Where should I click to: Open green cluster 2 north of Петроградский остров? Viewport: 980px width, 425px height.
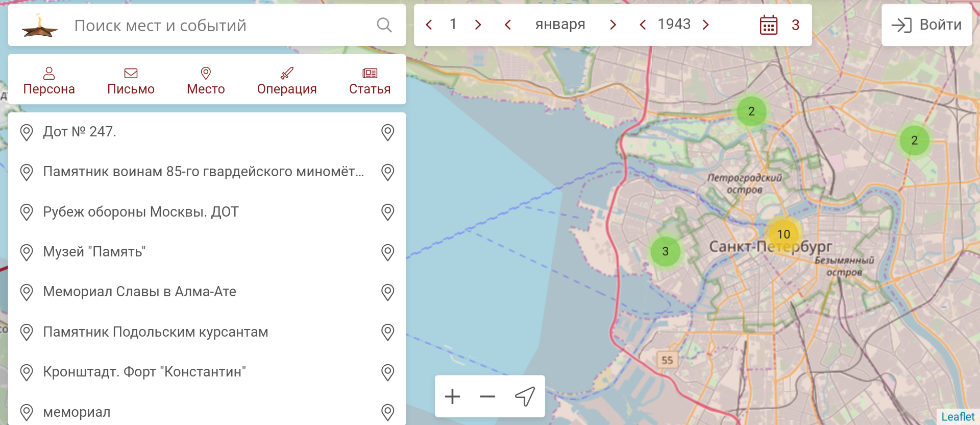coord(751,111)
